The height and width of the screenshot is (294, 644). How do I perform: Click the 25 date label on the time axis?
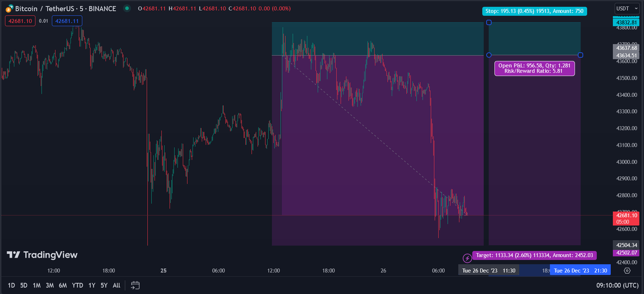(163, 271)
